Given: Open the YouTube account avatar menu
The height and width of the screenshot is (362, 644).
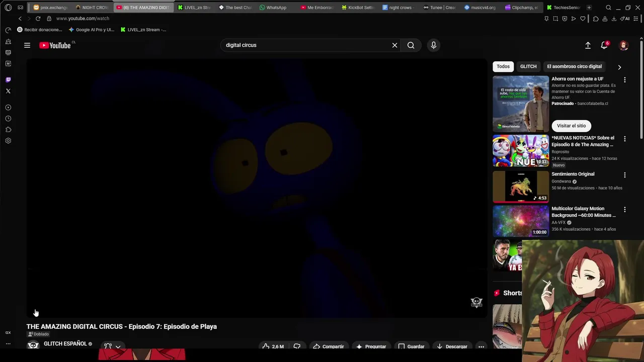Looking at the screenshot, I should tap(624, 45).
